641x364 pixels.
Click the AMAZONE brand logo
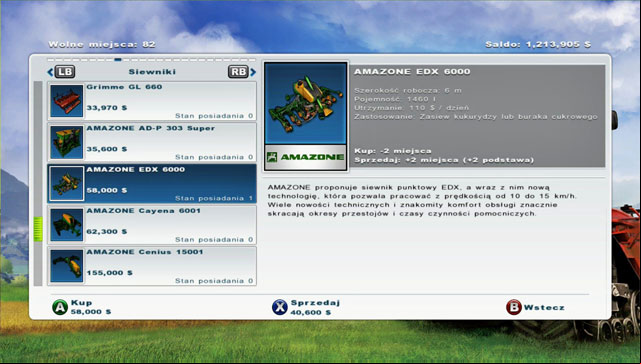(306, 157)
